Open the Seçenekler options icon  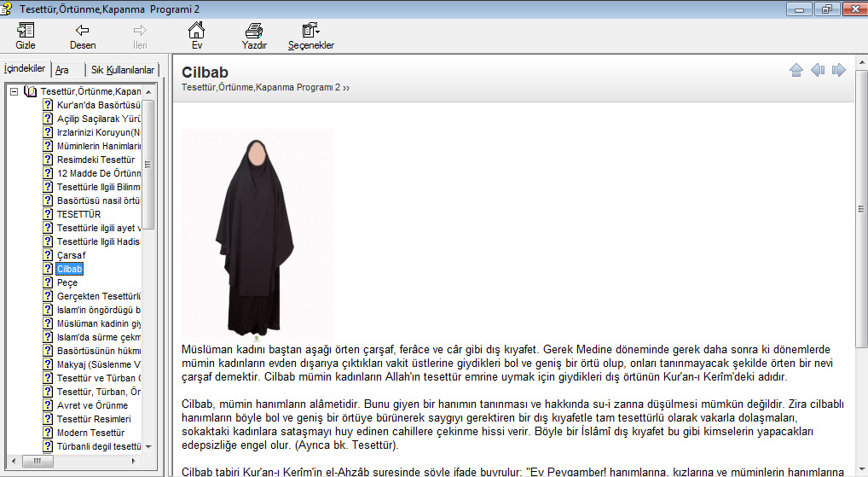click(x=310, y=32)
